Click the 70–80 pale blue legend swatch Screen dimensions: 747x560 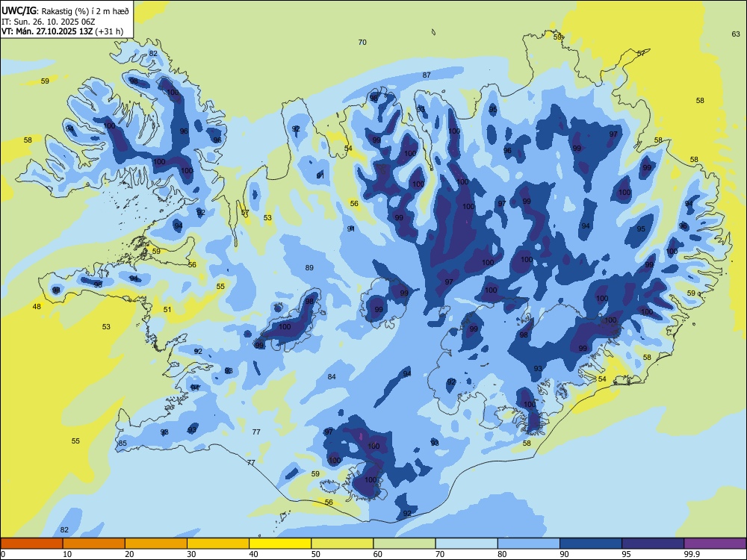point(466,544)
